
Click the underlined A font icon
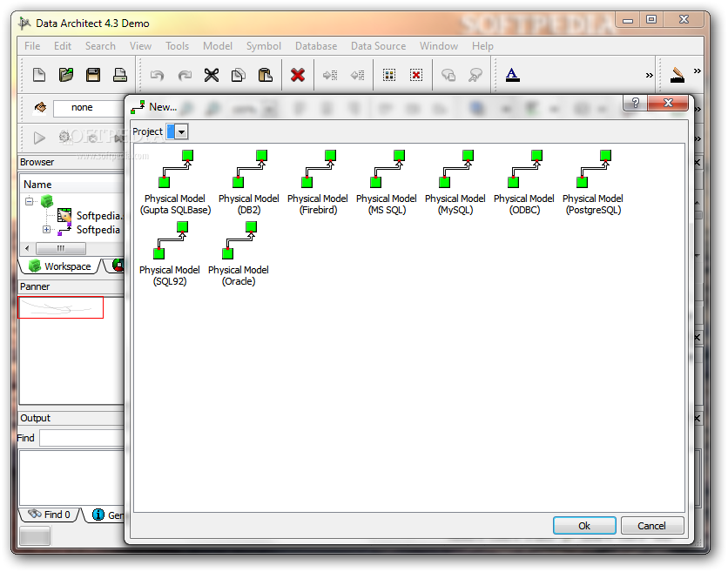pyautogui.click(x=512, y=75)
